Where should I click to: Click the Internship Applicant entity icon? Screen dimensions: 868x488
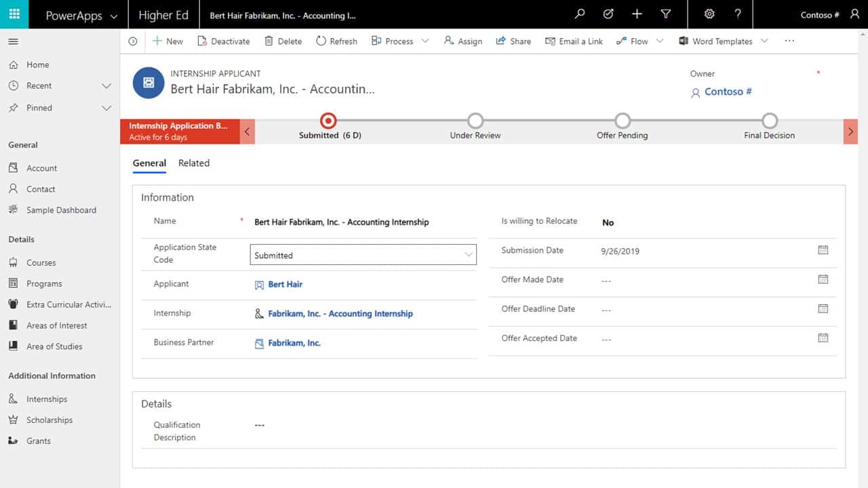(149, 83)
